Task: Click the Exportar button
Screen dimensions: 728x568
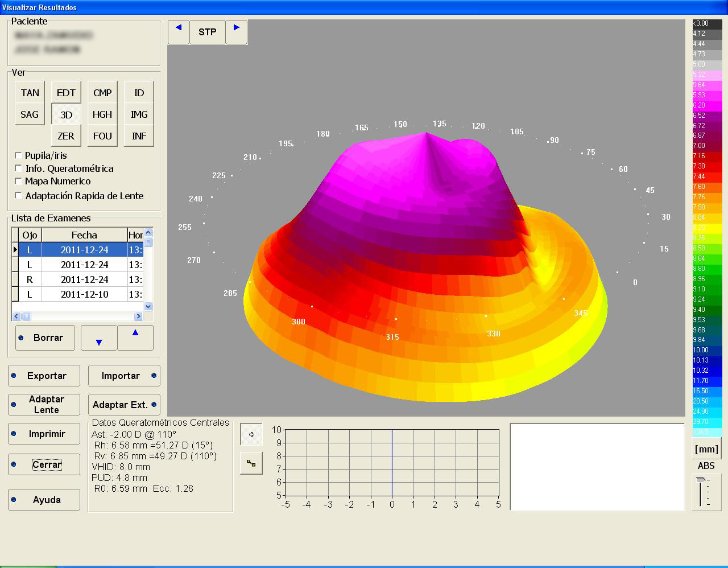Action: 44,376
